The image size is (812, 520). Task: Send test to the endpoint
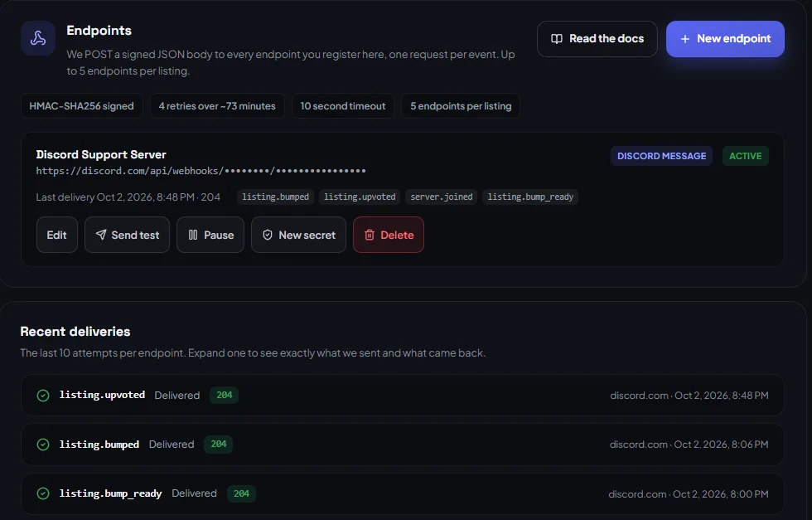click(x=127, y=235)
